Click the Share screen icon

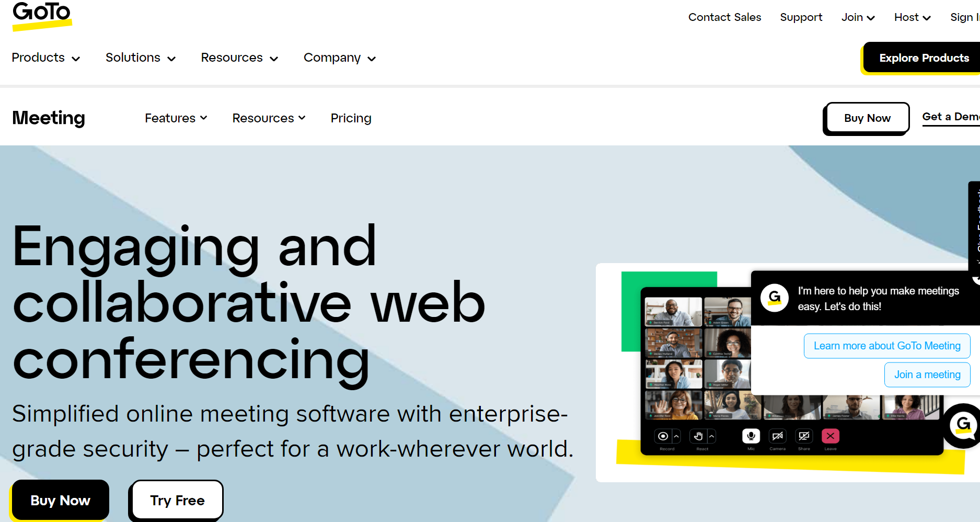804,436
